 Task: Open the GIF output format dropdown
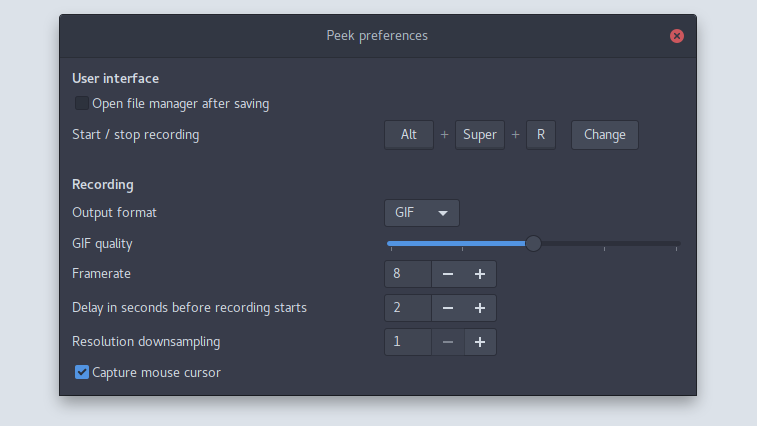point(422,213)
